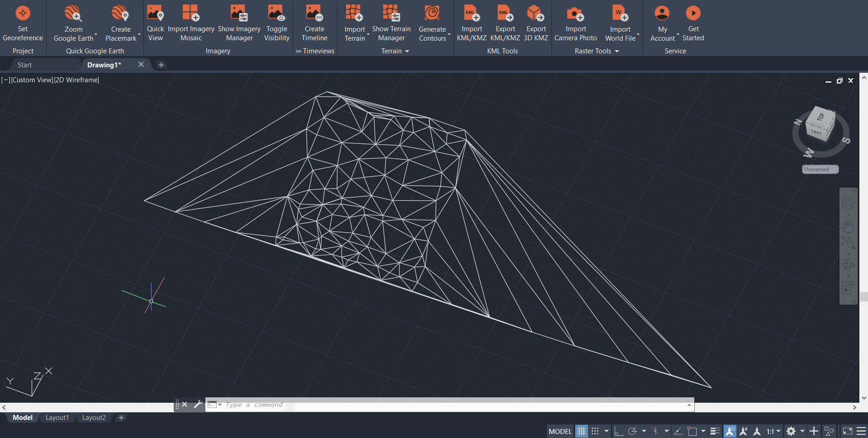Click the LEFT face of the ViewCube
Viewport: 868px width, 438px height.
[x=816, y=132]
